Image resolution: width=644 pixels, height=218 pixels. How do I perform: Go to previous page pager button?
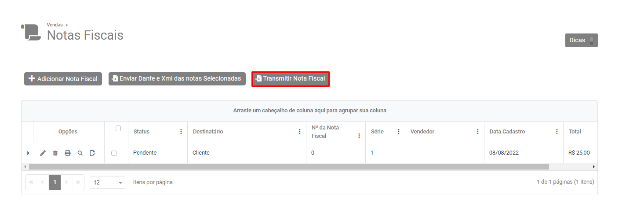(43, 182)
